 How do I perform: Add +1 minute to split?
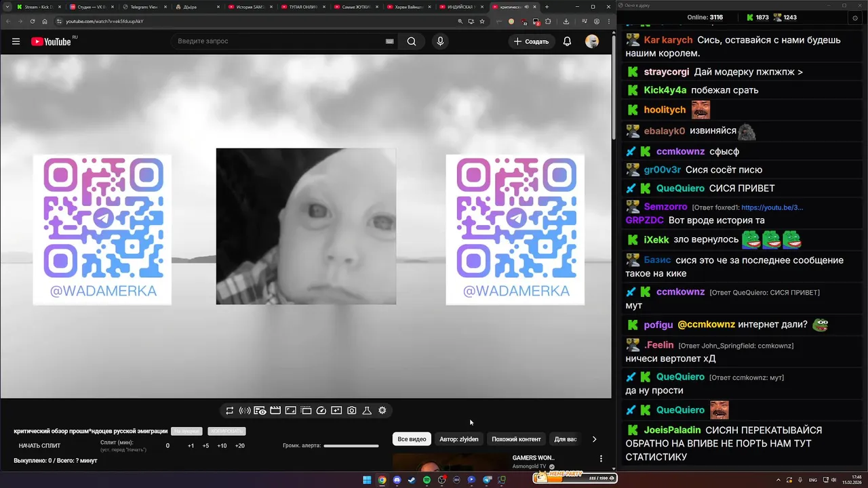pos(191,446)
